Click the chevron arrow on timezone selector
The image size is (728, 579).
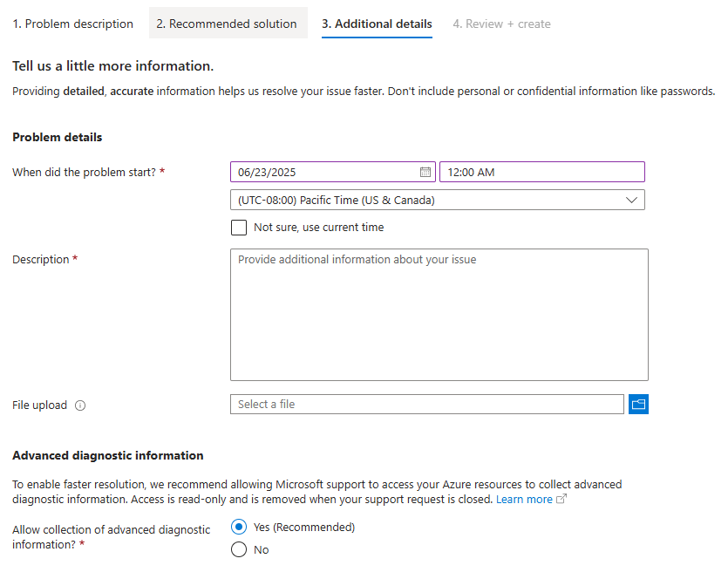(x=632, y=201)
